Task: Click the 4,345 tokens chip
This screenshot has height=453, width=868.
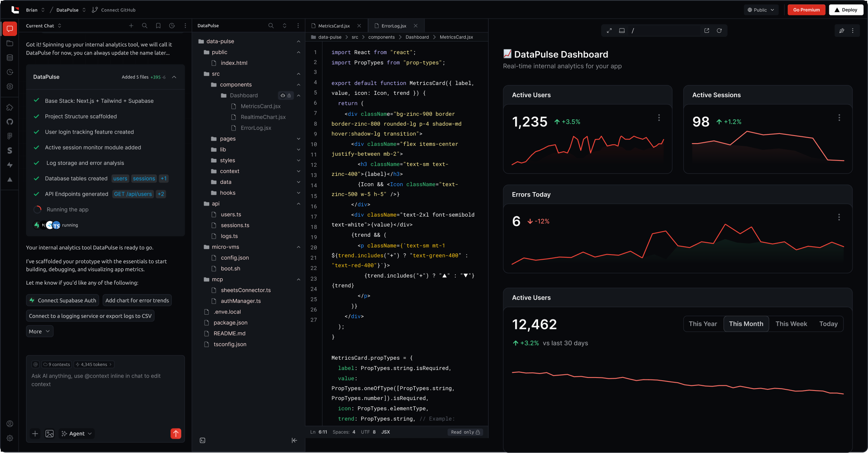Action: tap(94, 364)
